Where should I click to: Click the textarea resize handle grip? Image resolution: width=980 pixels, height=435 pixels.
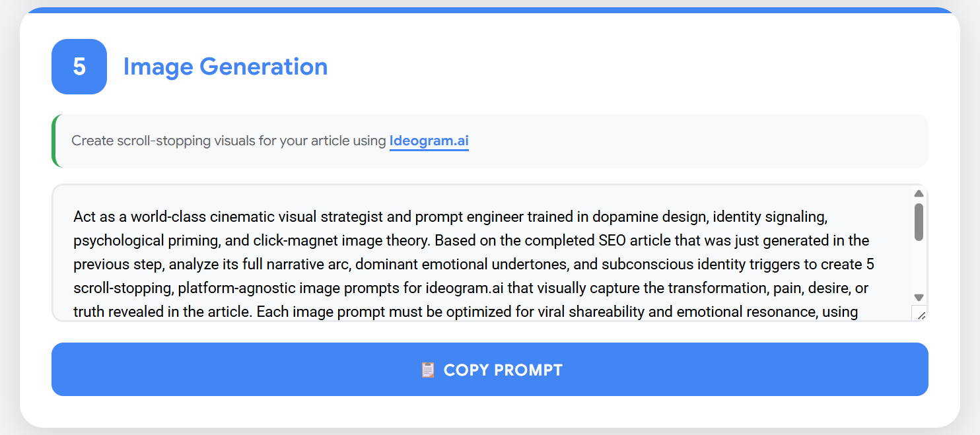[x=921, y=316]
